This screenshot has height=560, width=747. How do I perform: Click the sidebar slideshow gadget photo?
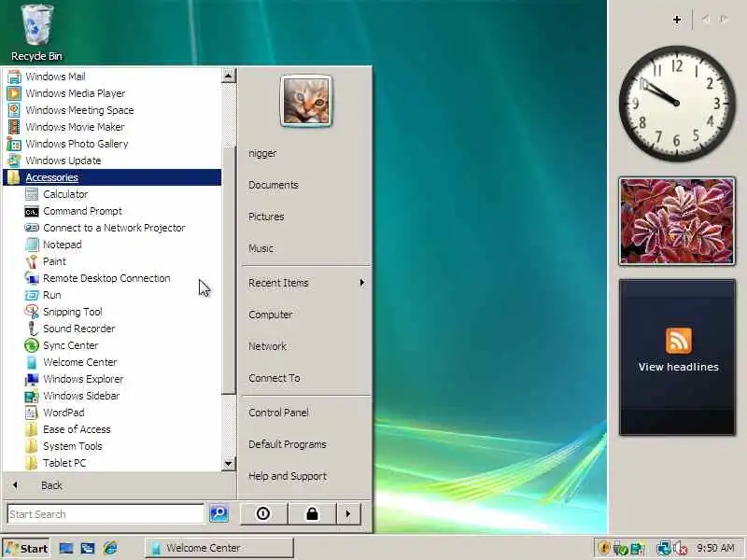pyautogui.click(x=677, y=221)
